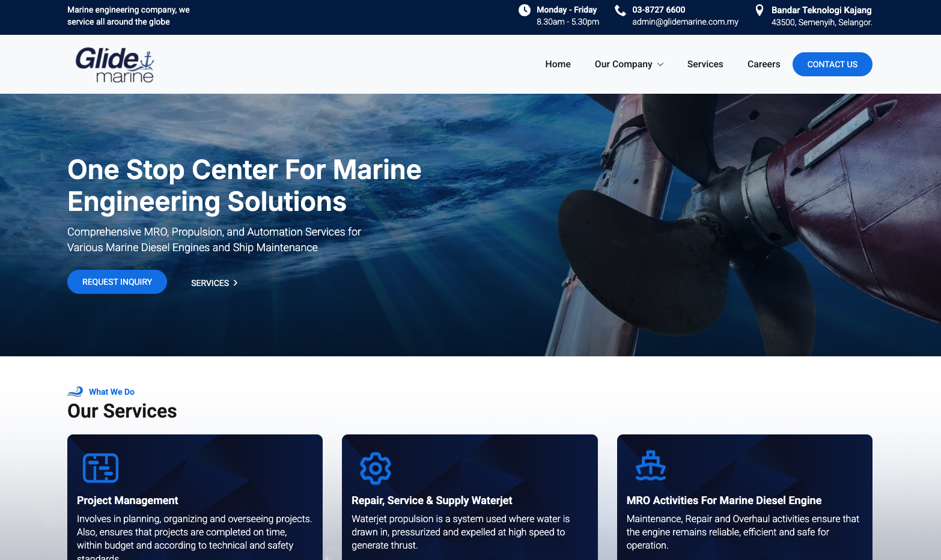
Task: Click the One Stop Center hero heading
Action: (x=245, y=186)
